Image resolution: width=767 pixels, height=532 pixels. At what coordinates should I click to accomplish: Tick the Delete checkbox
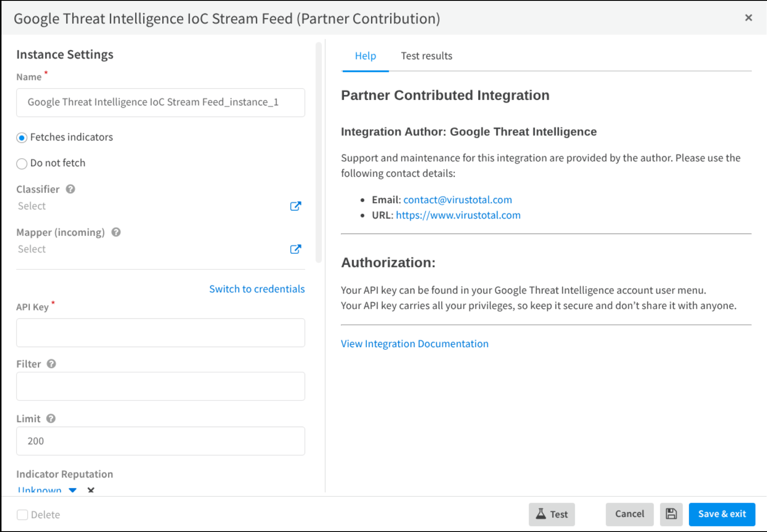pyautogui.click(x=22, y=515)
